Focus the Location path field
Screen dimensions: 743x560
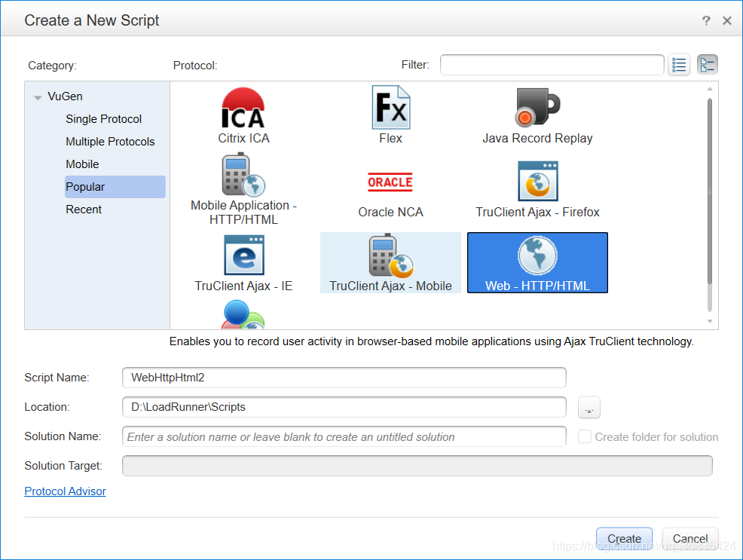point(344,407)
